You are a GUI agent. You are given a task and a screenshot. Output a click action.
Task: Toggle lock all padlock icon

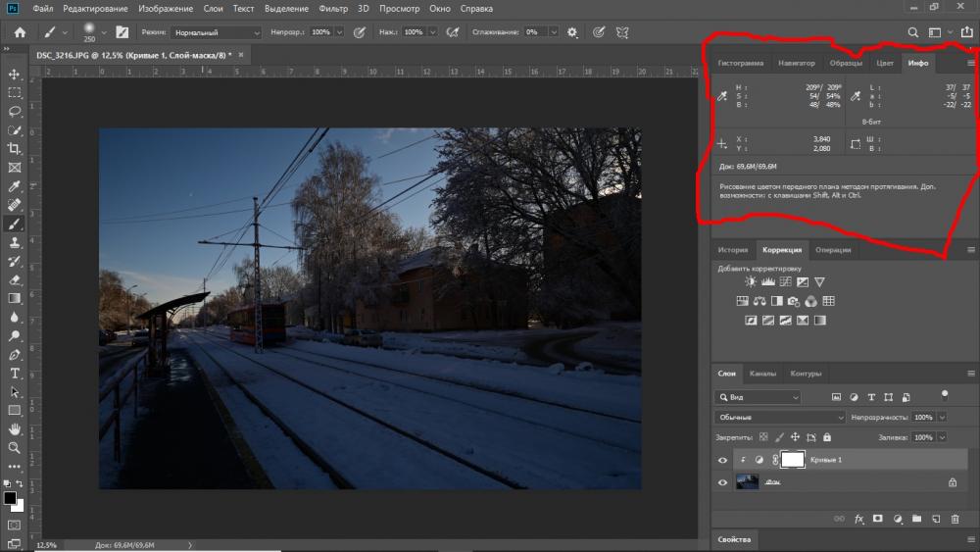(x=827, y=437)
